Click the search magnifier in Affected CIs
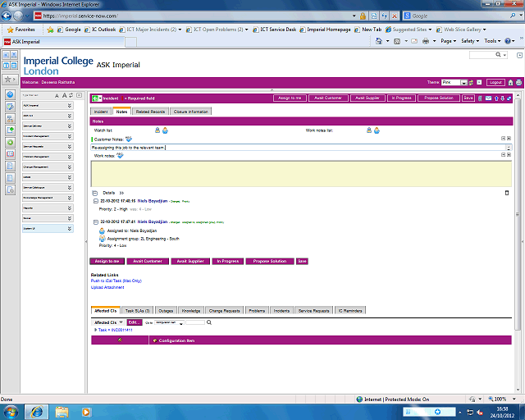 (209, 323)
